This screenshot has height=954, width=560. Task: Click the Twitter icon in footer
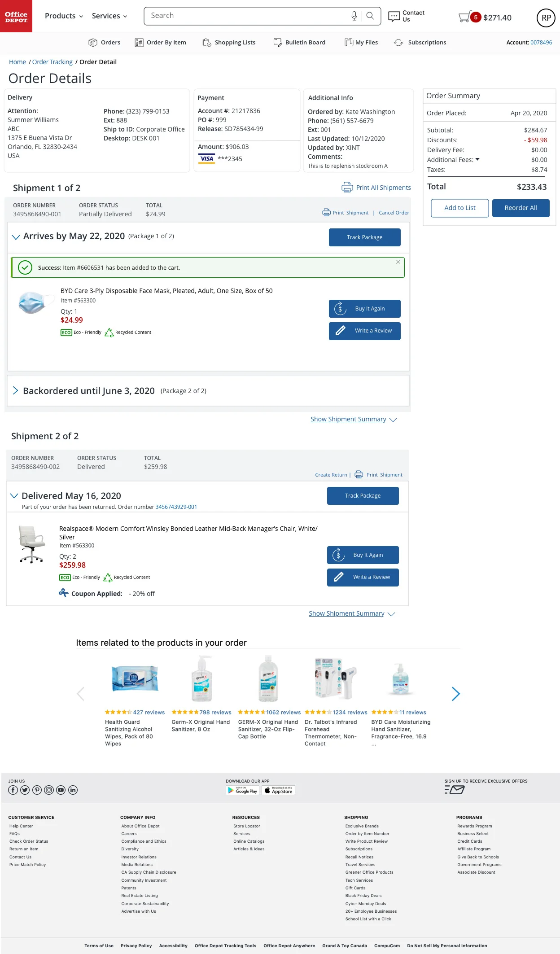(x=25, y=790)
